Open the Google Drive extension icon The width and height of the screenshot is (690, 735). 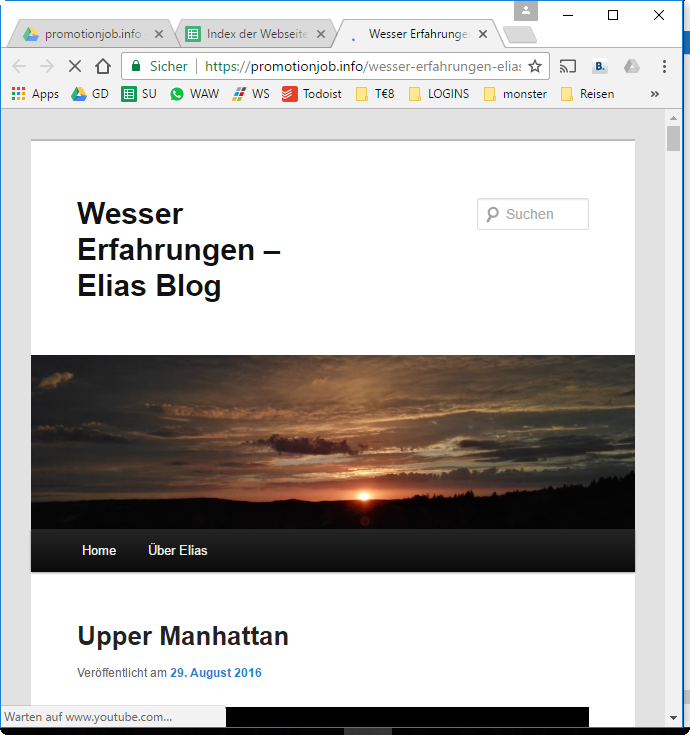coord(631,66)
